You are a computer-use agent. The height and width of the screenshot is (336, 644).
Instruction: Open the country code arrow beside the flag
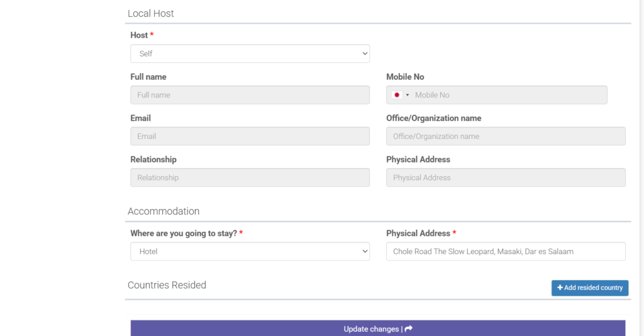[408, 95]
